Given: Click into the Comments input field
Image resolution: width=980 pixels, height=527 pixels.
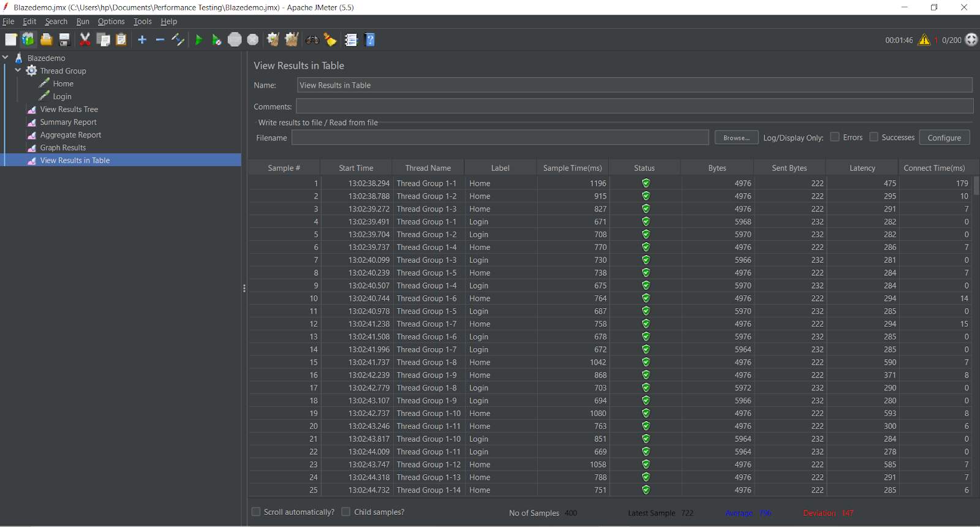Looking at the screenshot, I should click(x=635, y=106).
